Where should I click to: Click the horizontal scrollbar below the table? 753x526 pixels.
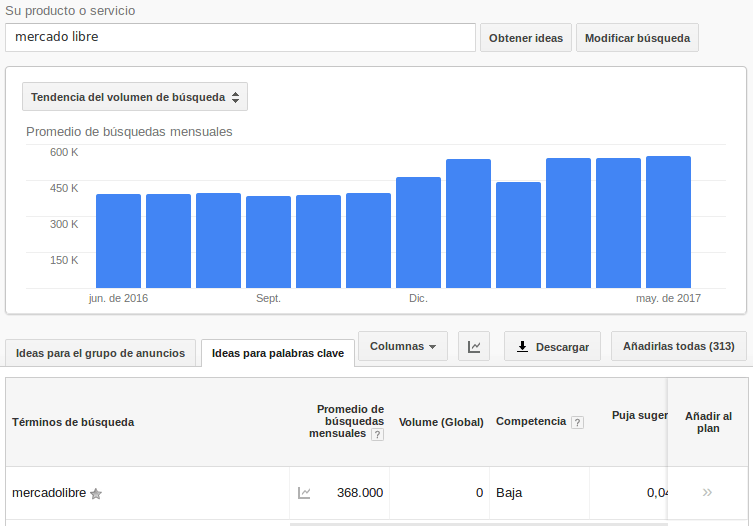point(479,524)
